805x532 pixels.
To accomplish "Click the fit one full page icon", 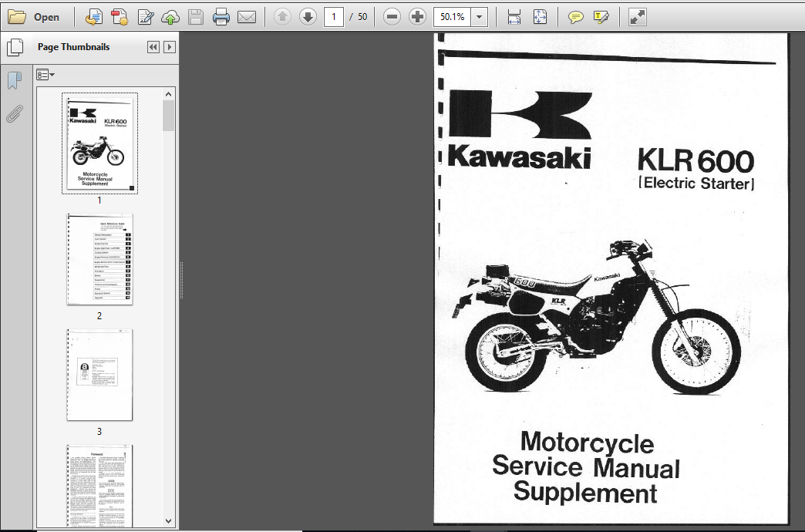I will coord(540,17).
